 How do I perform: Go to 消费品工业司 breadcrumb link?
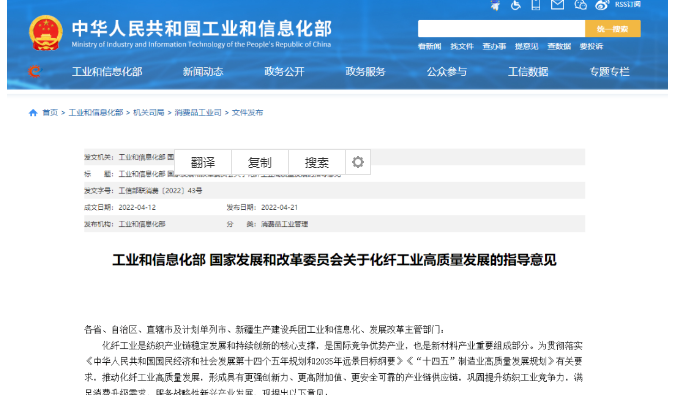click(x=198, y=113)
